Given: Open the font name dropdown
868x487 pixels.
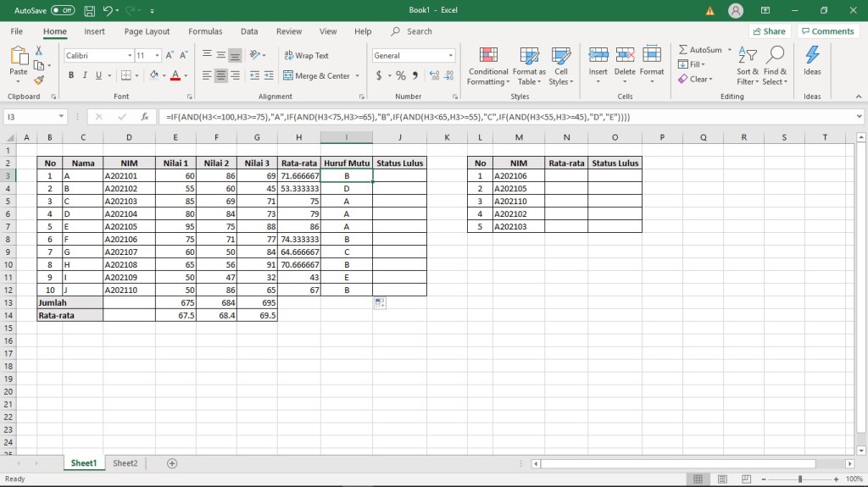Looking at the screenshot, I should click(x=130, y=56).
